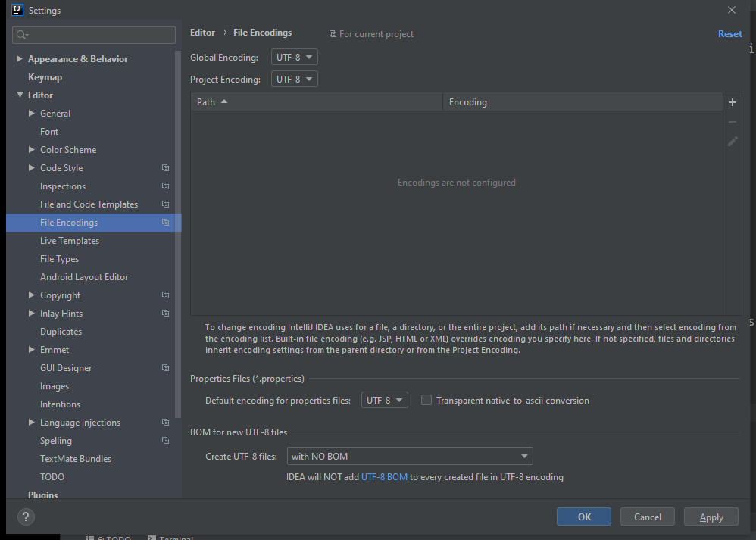The height and width of the screenshot is (540, 756).
Task: Open File and Code Templates page
Action: tap(89, 204)
